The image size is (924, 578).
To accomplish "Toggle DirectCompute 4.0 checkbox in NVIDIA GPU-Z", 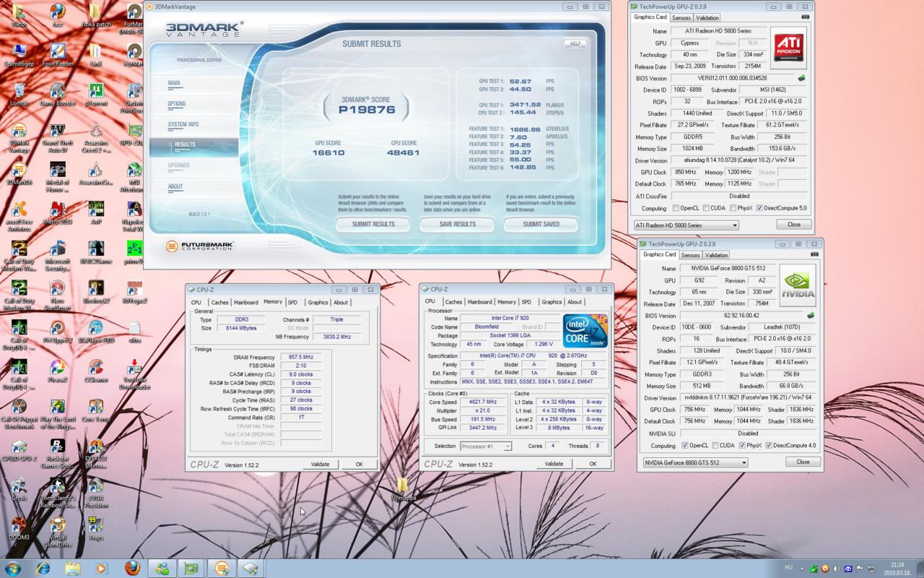I will [768, 445].
